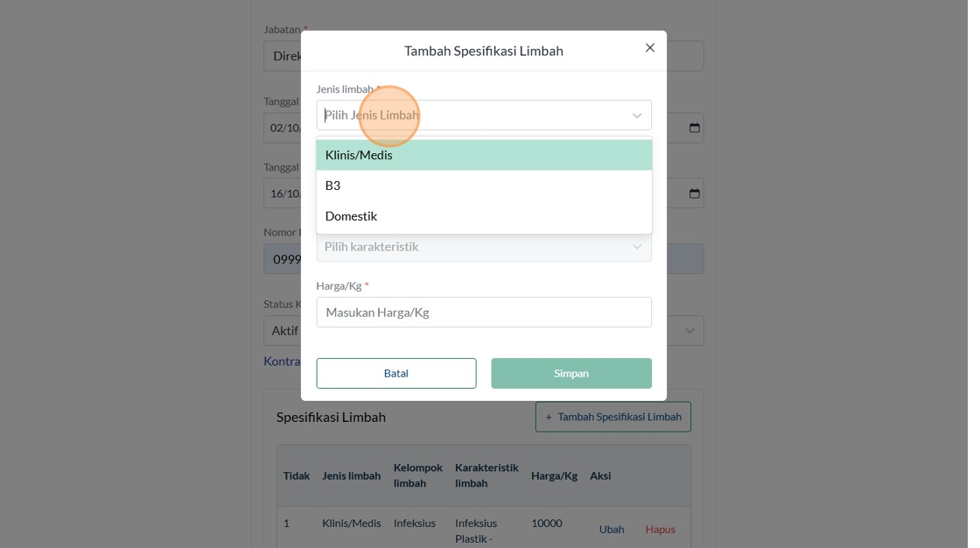Click Tambah Spesifikasi Limbah button below the dialog
This screenshot has width=980, height=548.
click(613, 417)
